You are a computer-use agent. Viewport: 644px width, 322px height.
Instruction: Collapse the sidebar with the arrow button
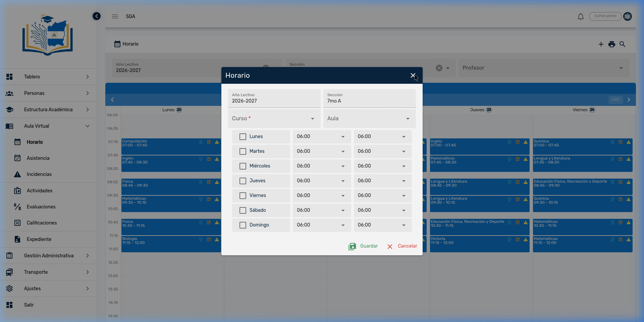[97, 16]
